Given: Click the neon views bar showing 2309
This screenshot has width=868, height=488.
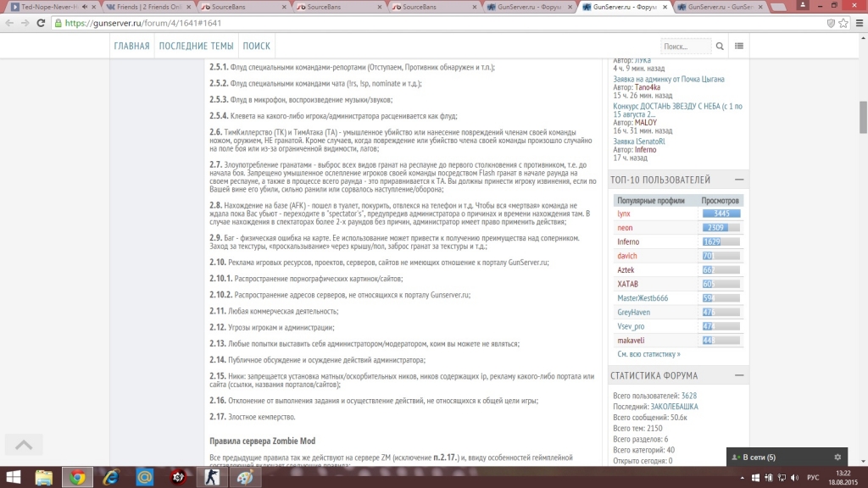Looking at the screenshot, I should click(721, 228).
